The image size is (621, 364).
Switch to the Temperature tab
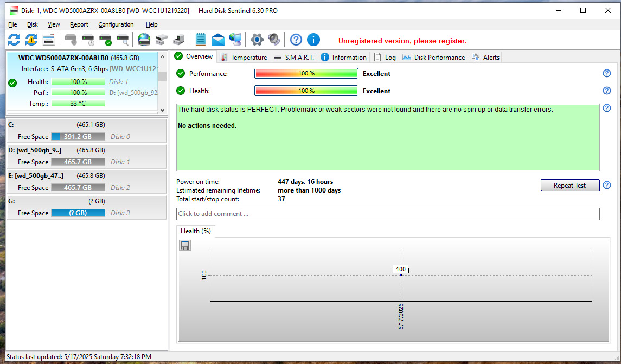244,57
